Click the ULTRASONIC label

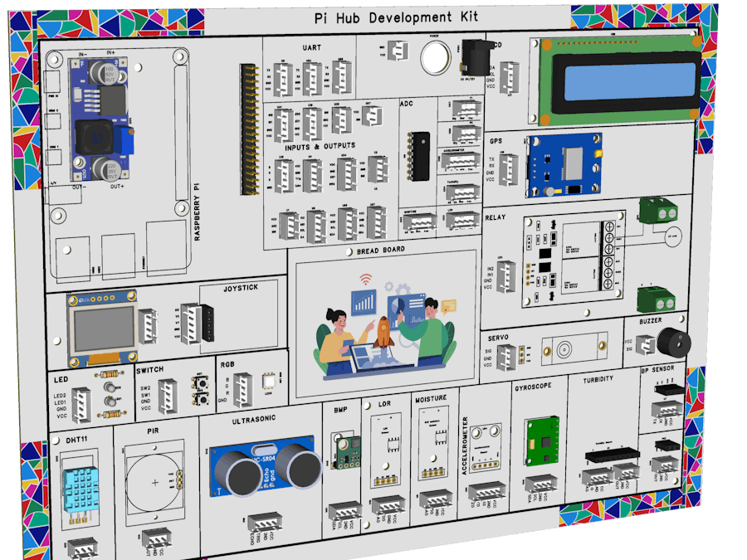[253, 420]
